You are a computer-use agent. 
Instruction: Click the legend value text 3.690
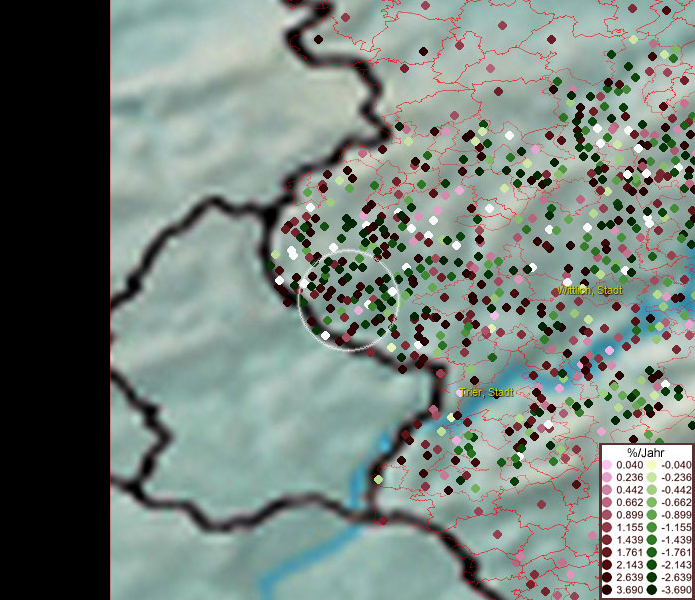click(x=629, y=590)
